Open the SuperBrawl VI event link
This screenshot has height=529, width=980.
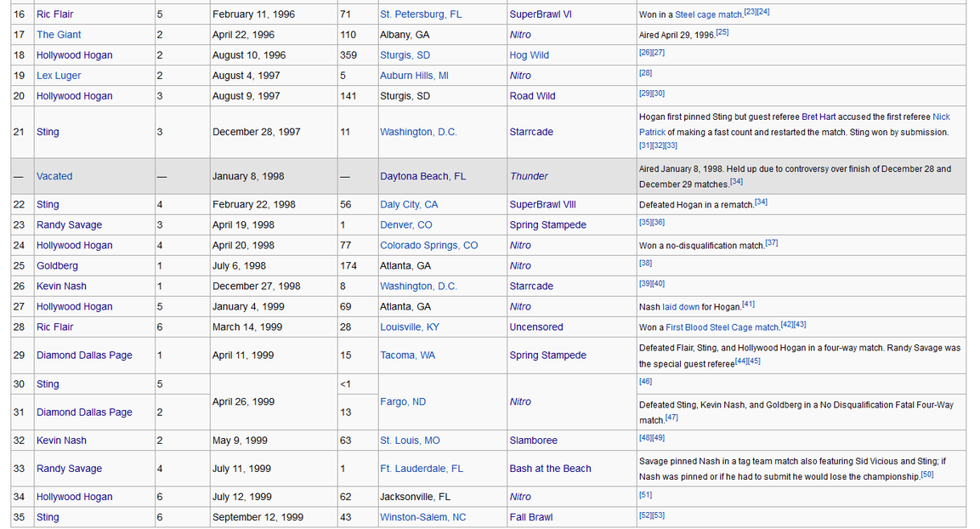click(x=541, y=14)
